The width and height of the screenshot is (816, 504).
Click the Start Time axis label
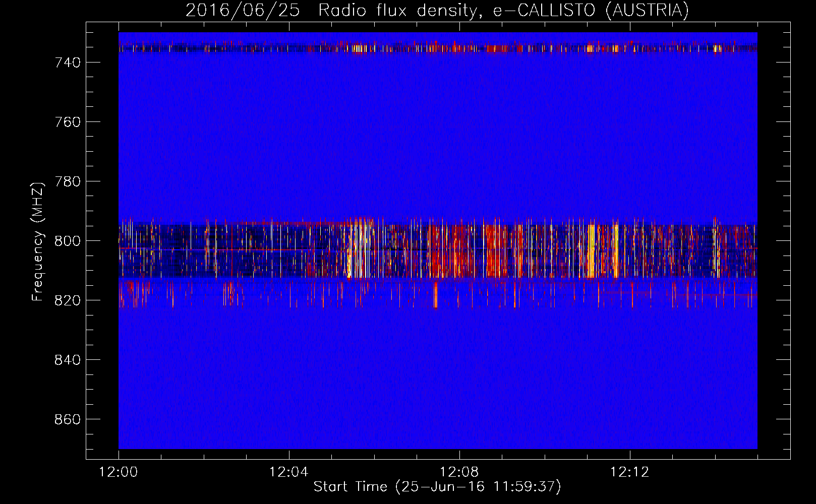pyautogui.click(x=437, y=486)
